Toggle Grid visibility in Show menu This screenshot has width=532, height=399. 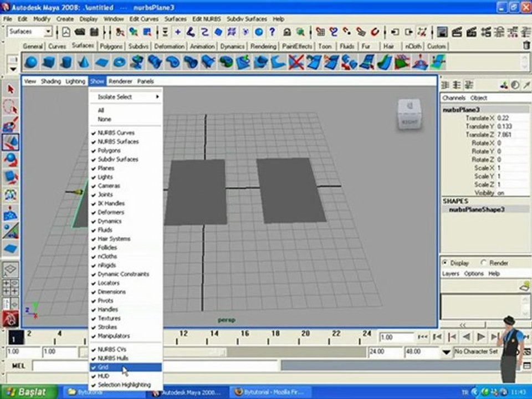[x=126, y=367]
